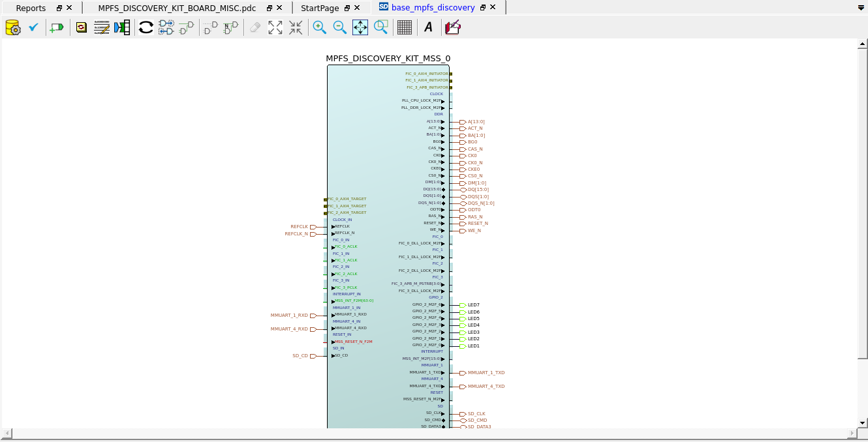This screenshot has height=442, width=868.
Task: Click the expand-arrows icon in toolbar
Action: (x=275, y=27)
